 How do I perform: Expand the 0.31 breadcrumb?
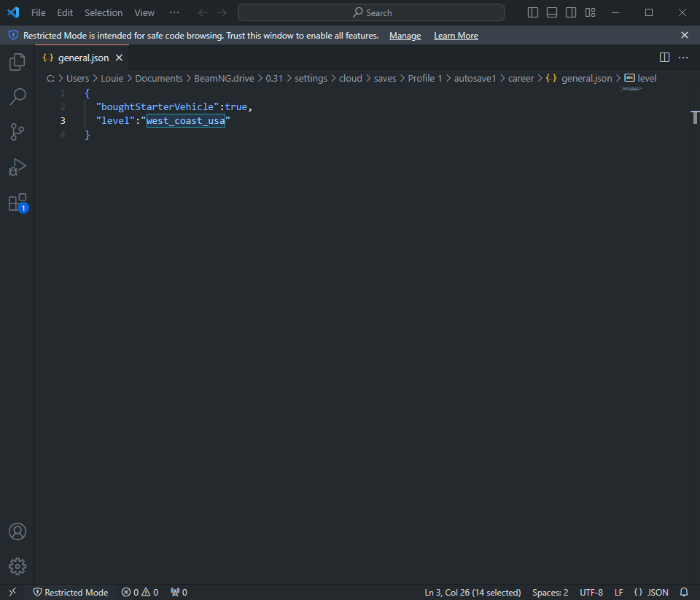(x=274, y=78)
